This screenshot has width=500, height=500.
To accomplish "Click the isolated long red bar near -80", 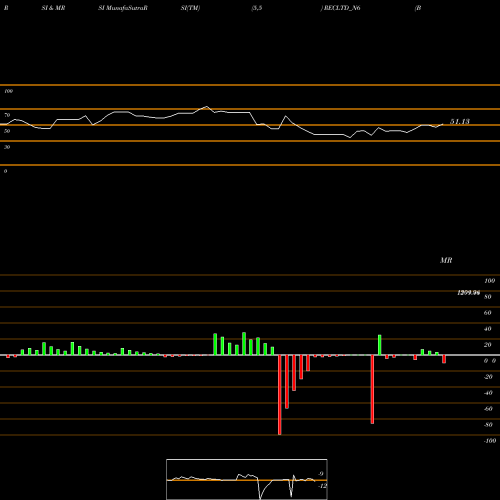I will coord(372,389).
